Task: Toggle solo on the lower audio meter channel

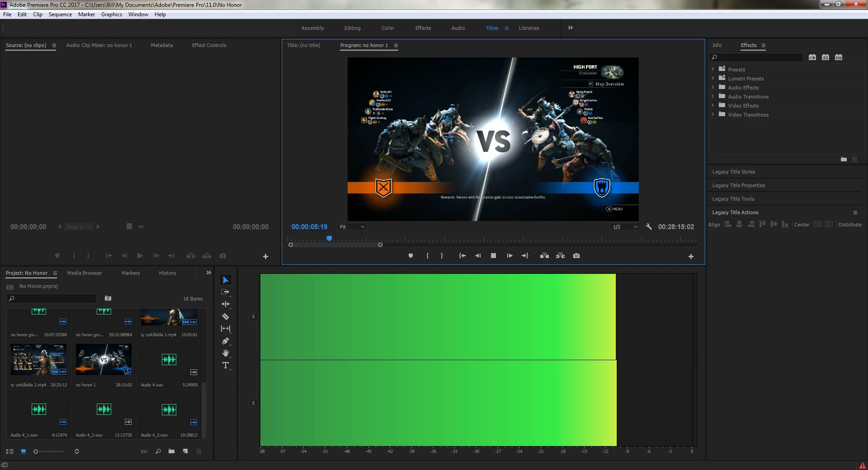Action: pos(253,403)
